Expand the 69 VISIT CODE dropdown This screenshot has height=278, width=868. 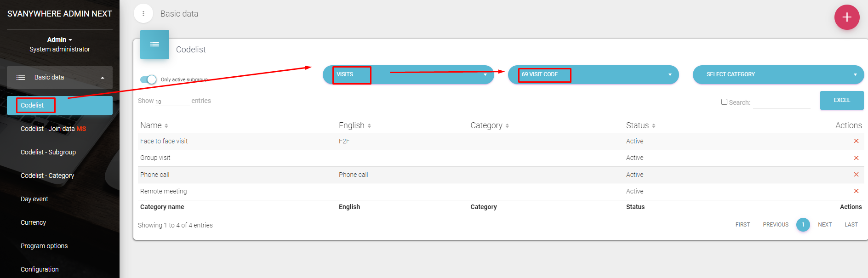point(593,74)
